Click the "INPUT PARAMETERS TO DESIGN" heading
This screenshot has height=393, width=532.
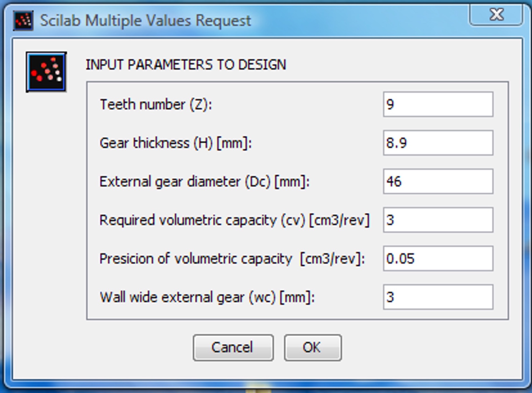[x=186, y=65]
